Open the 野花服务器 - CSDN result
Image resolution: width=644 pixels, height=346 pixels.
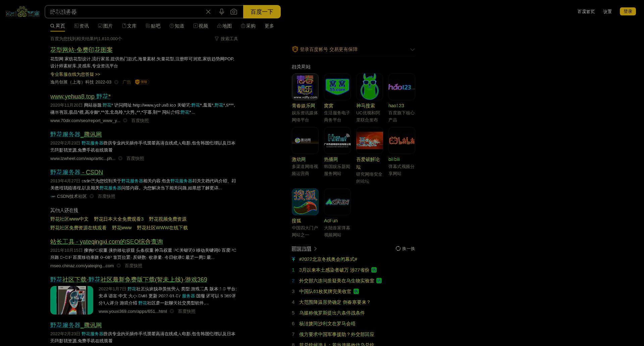click(76, 172)
